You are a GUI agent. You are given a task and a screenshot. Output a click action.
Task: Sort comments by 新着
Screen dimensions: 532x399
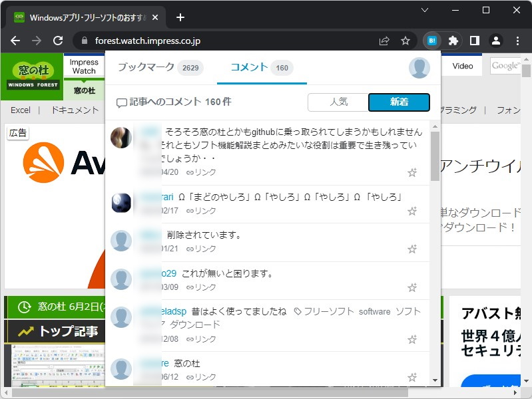click(x=399, y=102)
